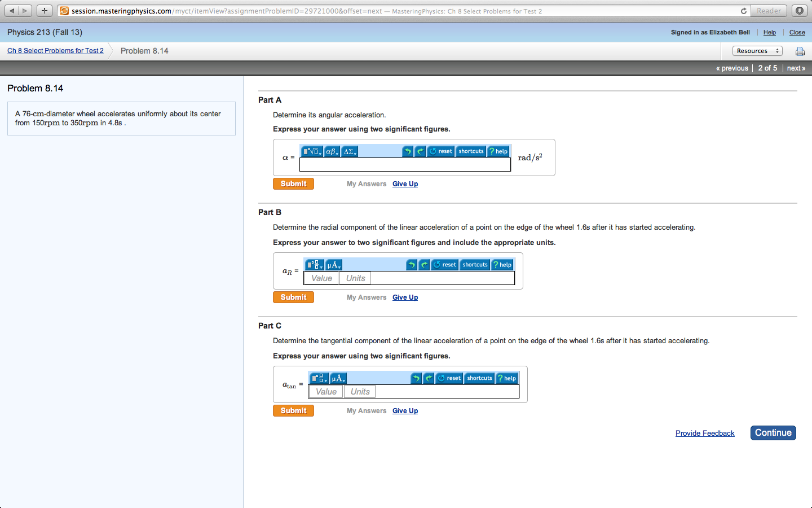Open equation editor help in Part A
This screenshot has height=508, width=812.
pyautogui.click(x=497, y=151)
